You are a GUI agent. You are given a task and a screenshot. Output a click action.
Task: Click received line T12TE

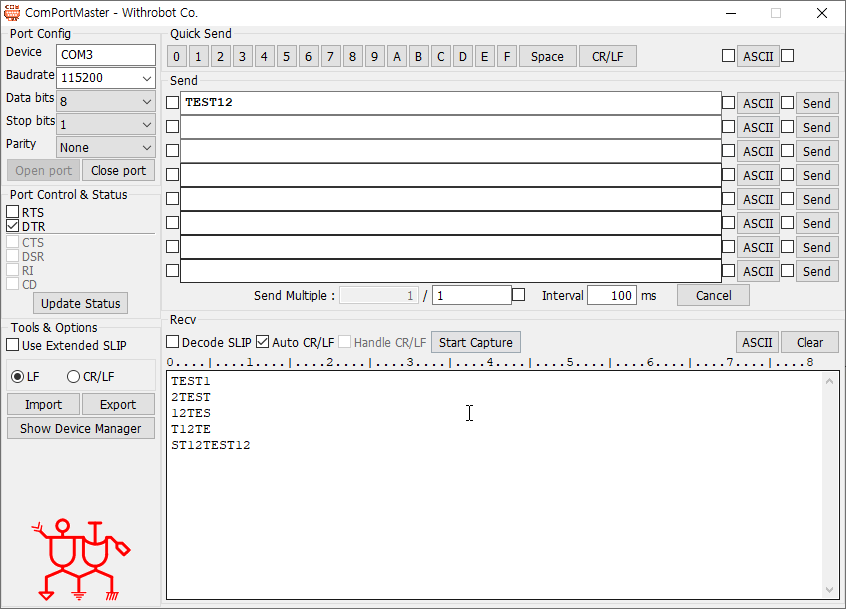coord(191,429)
